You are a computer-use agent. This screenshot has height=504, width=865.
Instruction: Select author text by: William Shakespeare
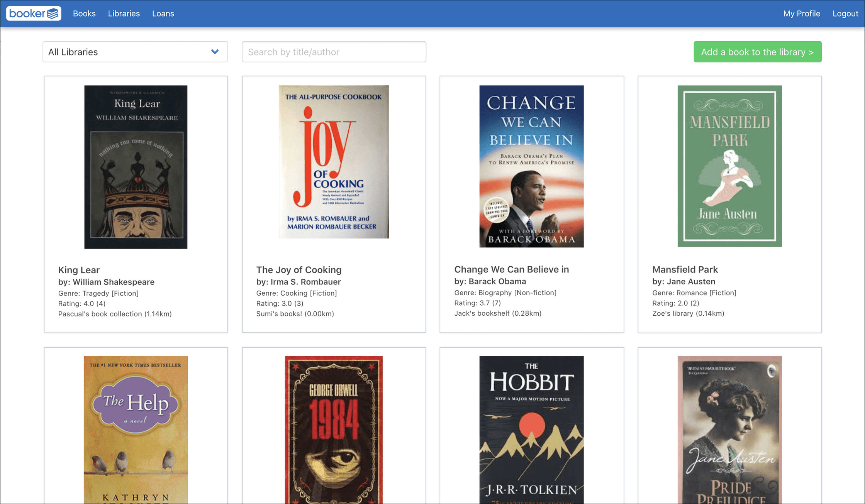click(106, 282)
